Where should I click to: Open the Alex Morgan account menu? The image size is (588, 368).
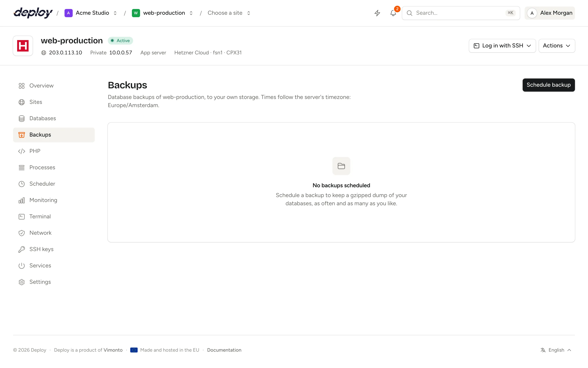pos(550,13)
